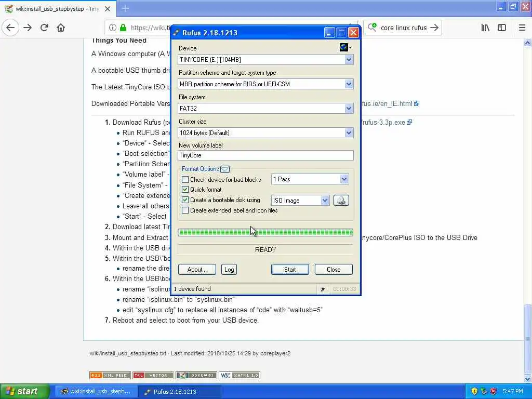The image size is (532, 399).
Task: Open the rufus-3.3p.exe download link
Action: [x=387, y=123]
